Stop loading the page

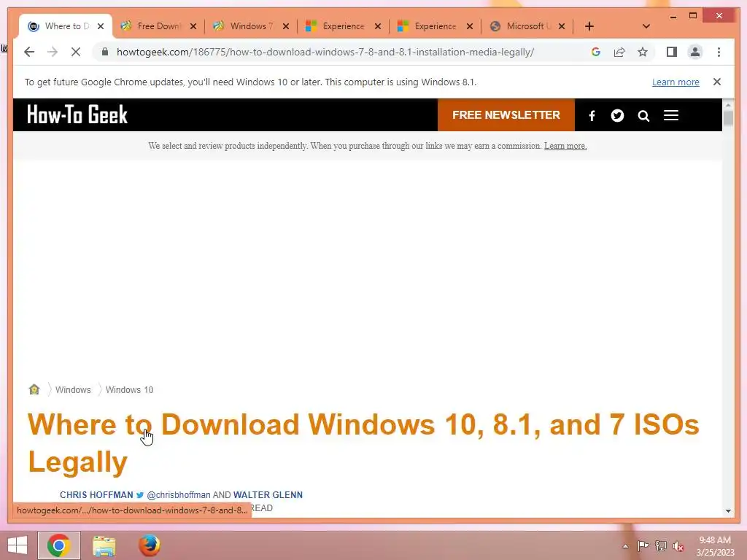(x=76, y=52)
